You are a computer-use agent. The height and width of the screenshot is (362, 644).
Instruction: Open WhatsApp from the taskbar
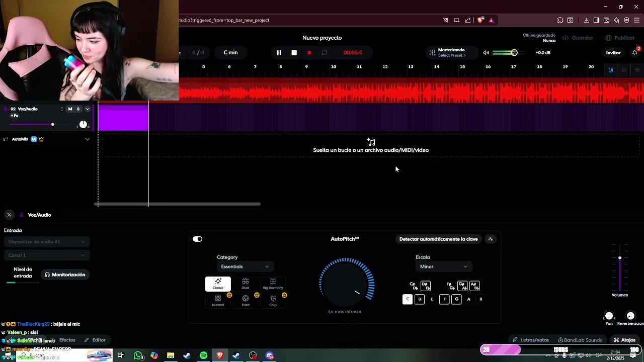coord(138,355)
